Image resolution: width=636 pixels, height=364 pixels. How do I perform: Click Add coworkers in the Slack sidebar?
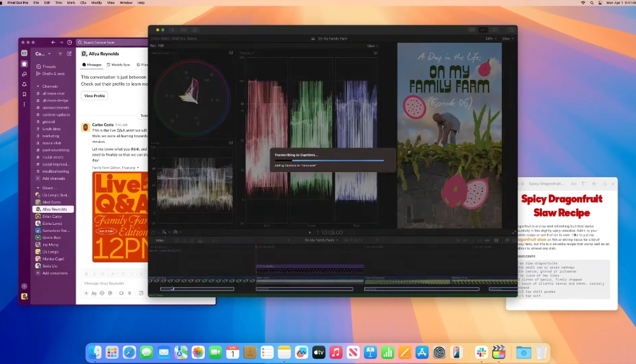54,273
